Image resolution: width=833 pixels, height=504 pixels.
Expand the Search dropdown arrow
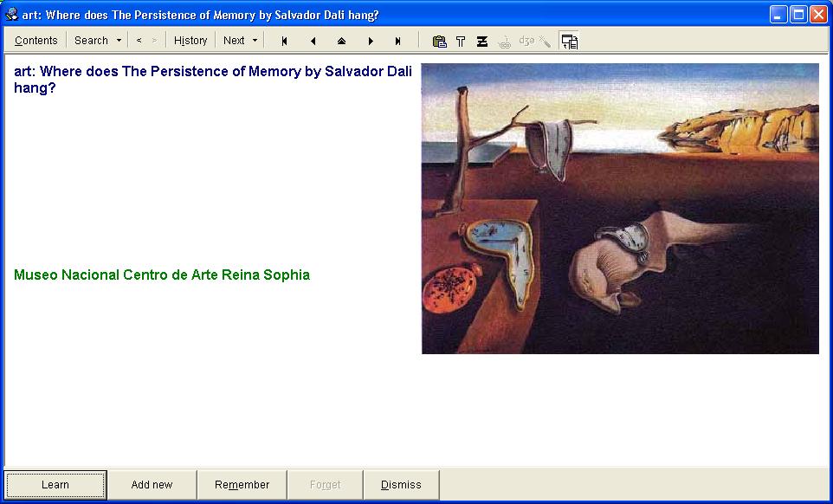[x=119, y=41]
